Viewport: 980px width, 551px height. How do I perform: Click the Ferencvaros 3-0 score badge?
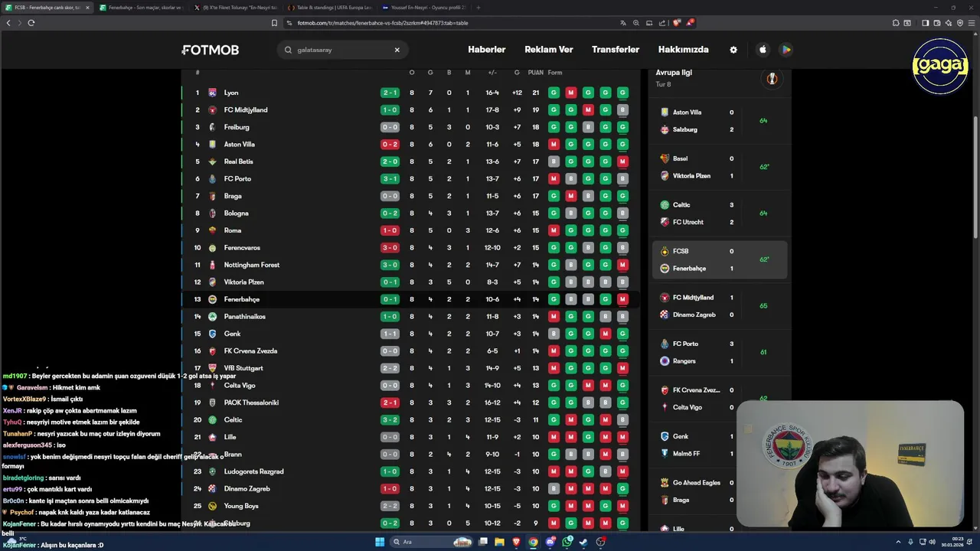point(390,248)
